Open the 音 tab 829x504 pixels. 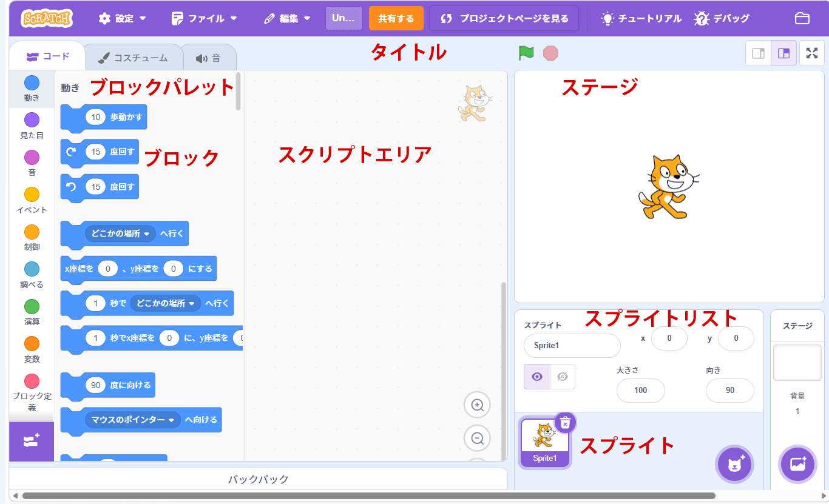(208, 58)
